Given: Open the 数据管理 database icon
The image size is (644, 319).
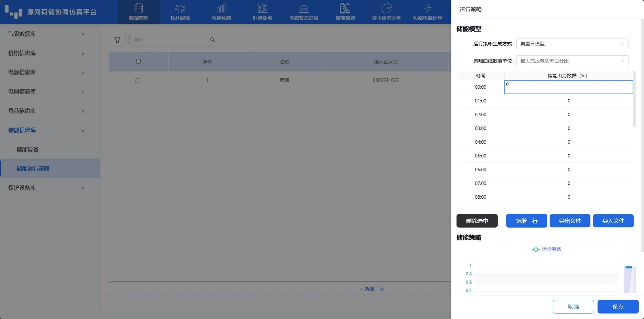Looking at the screenshot, I should [139, 8].
